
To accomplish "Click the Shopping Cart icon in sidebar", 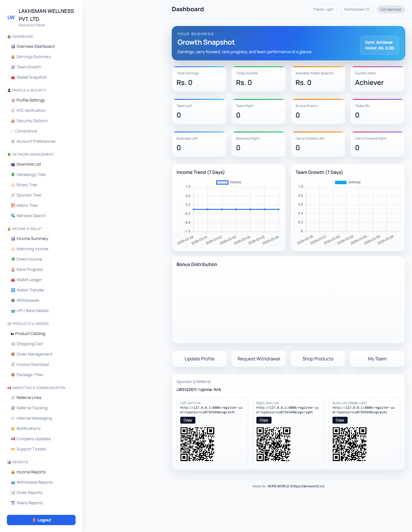I will (13, 344).
